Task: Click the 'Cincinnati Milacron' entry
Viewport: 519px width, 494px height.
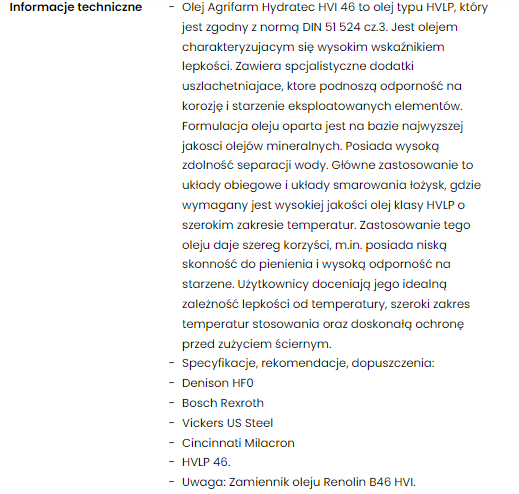Action: tap(238, 443)
